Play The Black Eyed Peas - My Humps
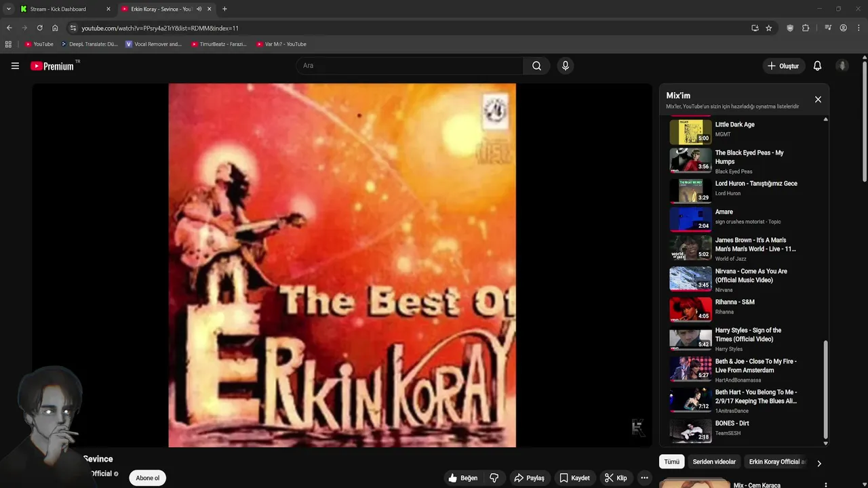 click(743, 161)
